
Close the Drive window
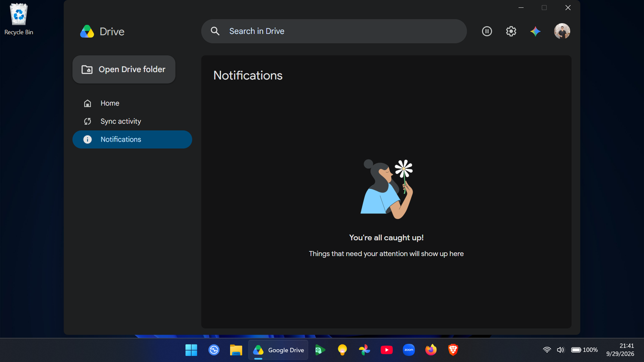pos(568,8)
